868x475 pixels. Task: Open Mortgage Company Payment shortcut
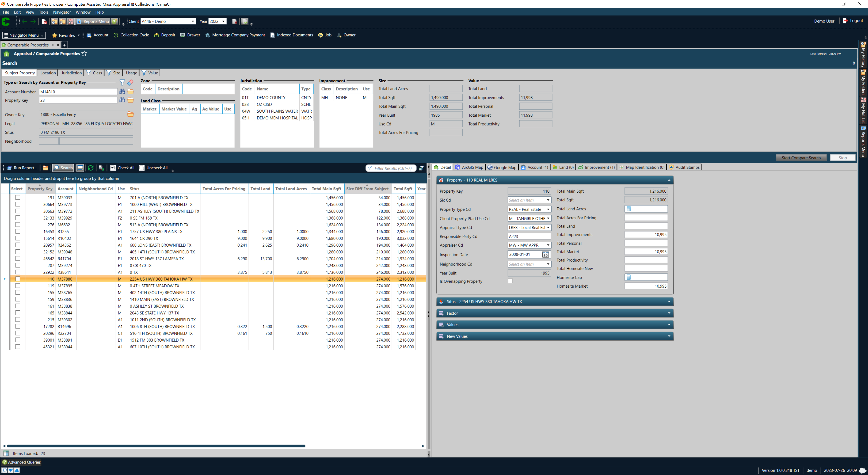coord(235,35)
